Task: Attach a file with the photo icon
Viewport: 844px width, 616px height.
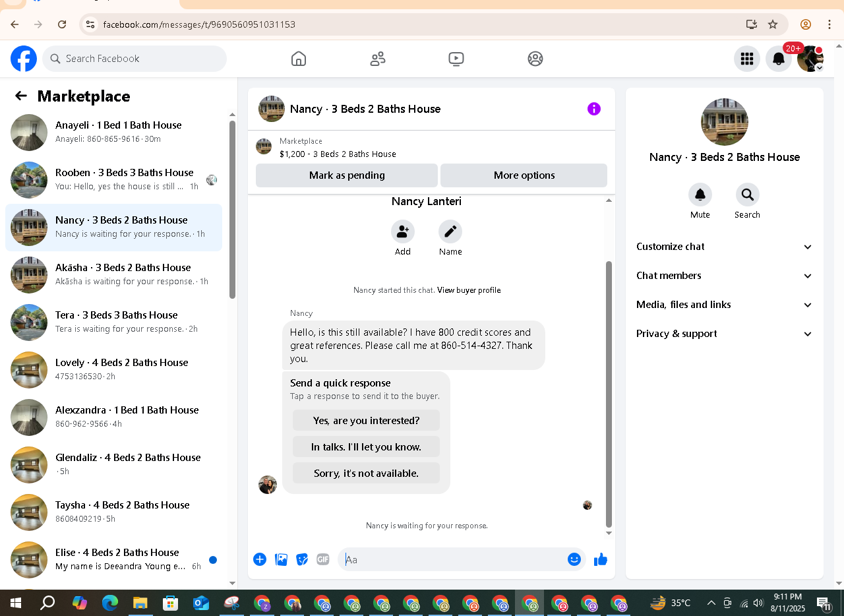Action: coord(281,559)
